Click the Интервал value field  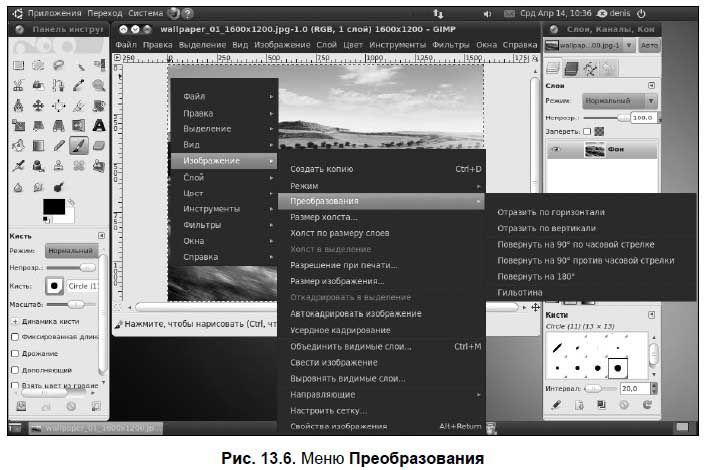point(631,388)
